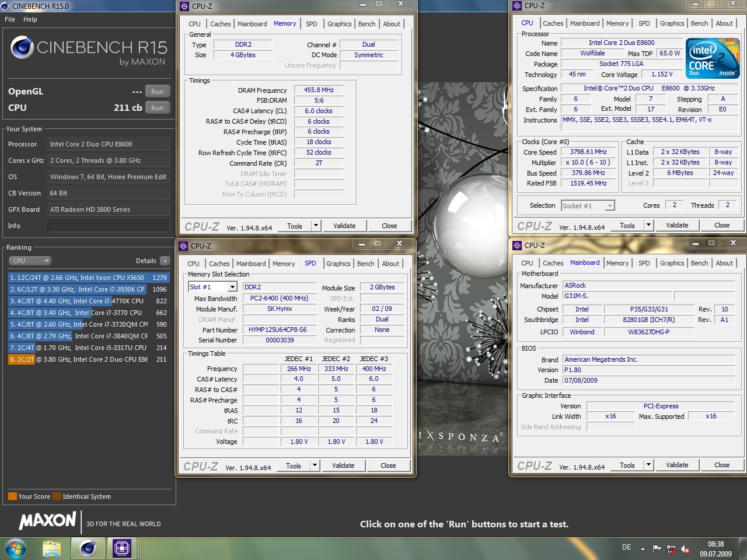Viewport: 747px width, 560px height.
Task: Select ranking row Intel Core i5-3317U
Action: [89, 348]
